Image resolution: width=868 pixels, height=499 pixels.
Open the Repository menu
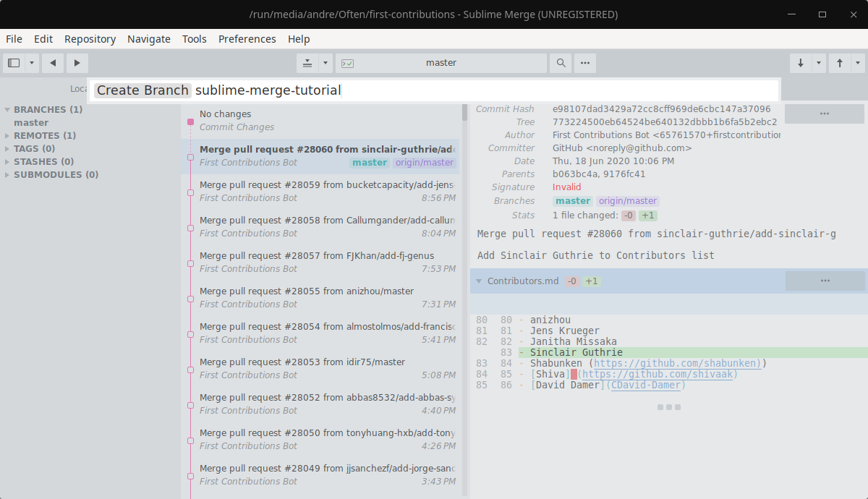pos(90,39)
